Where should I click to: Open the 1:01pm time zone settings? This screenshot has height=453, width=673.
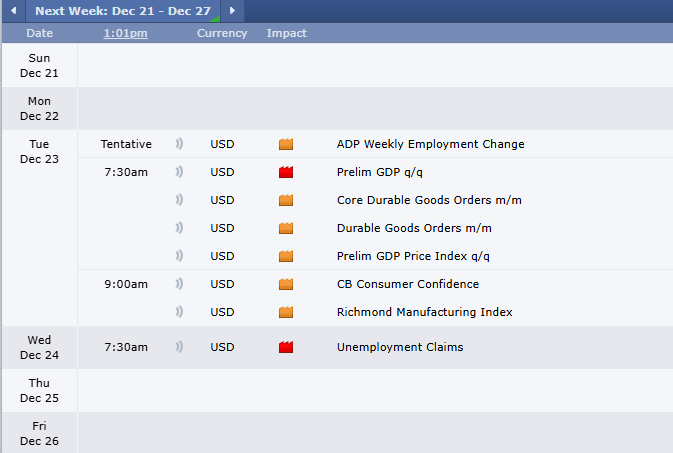pos(125,33)
